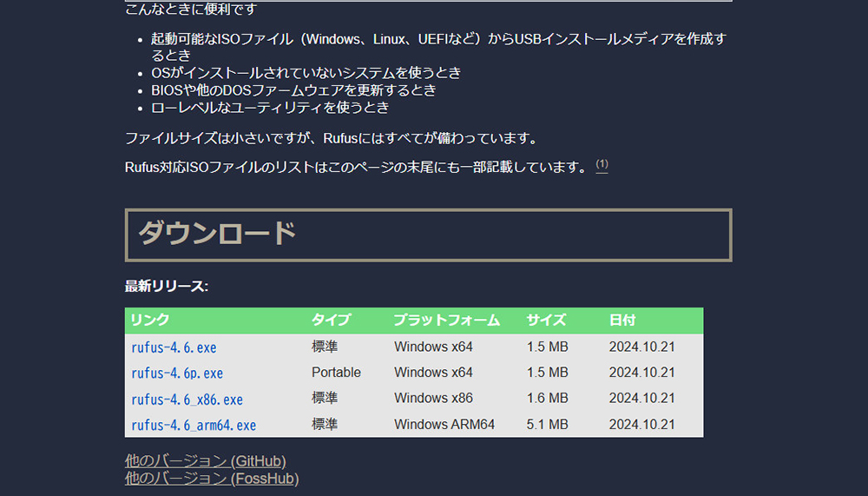Click the Windows x86 platform cell
The image size is (868, 496).
pyautogui.click(x=433, y=399)
